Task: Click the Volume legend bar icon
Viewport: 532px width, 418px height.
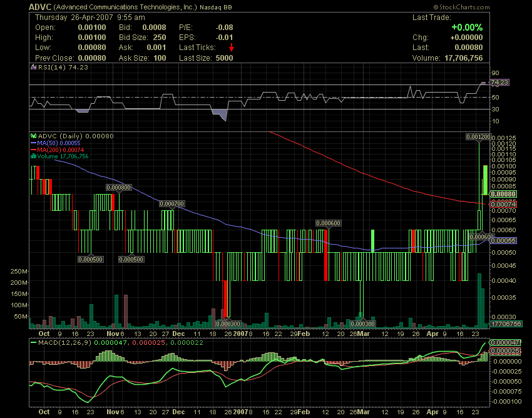Action: pos(33,156)
